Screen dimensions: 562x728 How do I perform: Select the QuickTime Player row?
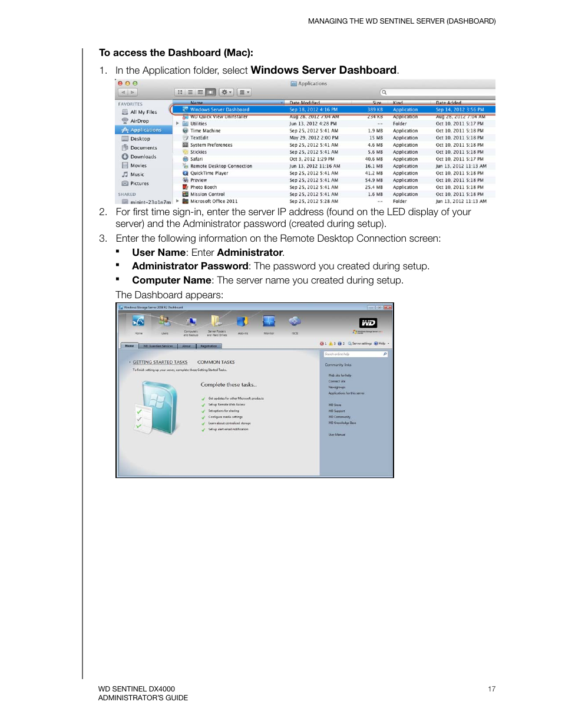[334, 173]
